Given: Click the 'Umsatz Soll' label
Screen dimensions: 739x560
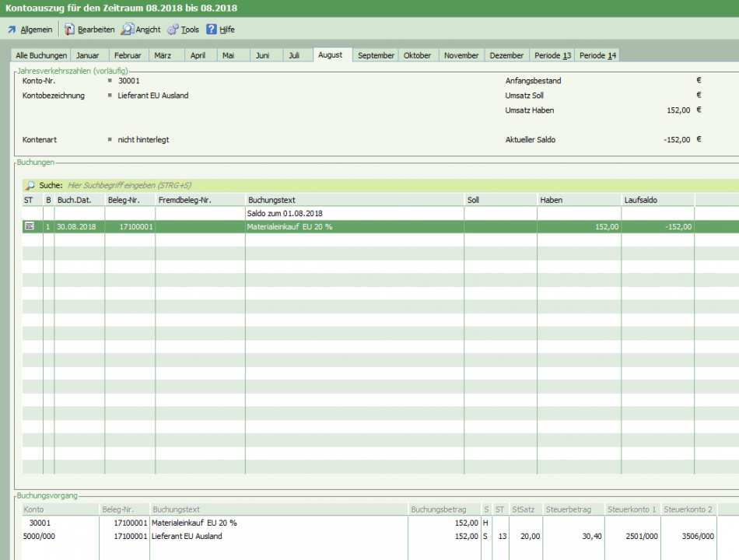Looking at the screenshot, I should click(x=524, y=95).
